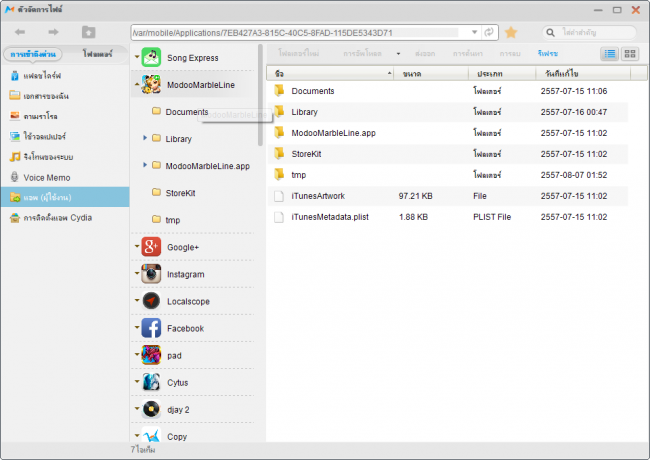Select the iTunesMetadata.plist file row
Image resolution: width=650 pixels, height=460 pixels.
[448, 217]
